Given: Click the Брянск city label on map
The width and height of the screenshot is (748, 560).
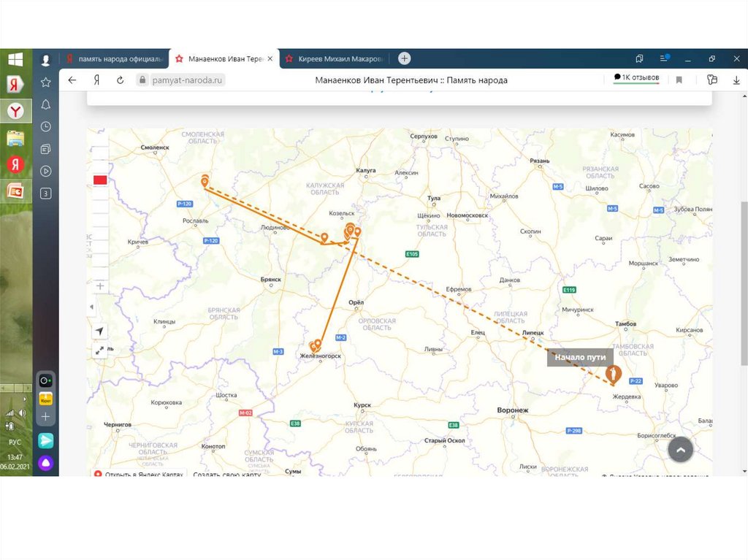Looking at the screenshot, I should pyautogui.click(x=270, y=280).
